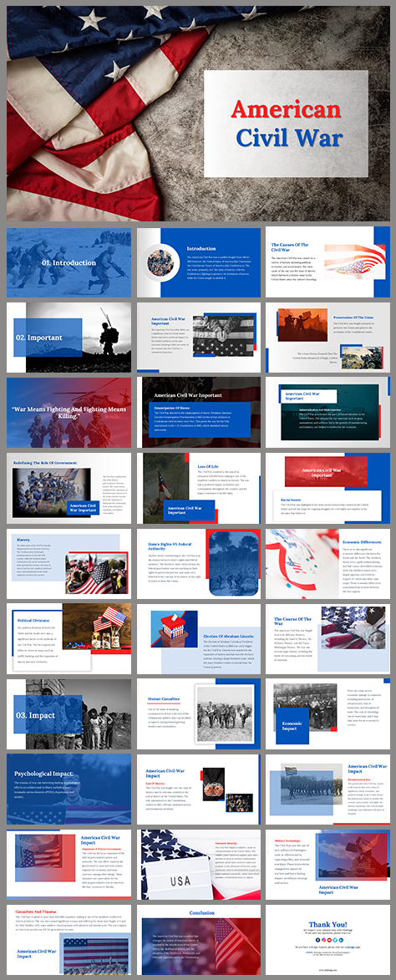Open the 'Political Divisions' slide
The height and width of the screenshot is (980, 396).
pyautogui.click(x=69, y=639)
